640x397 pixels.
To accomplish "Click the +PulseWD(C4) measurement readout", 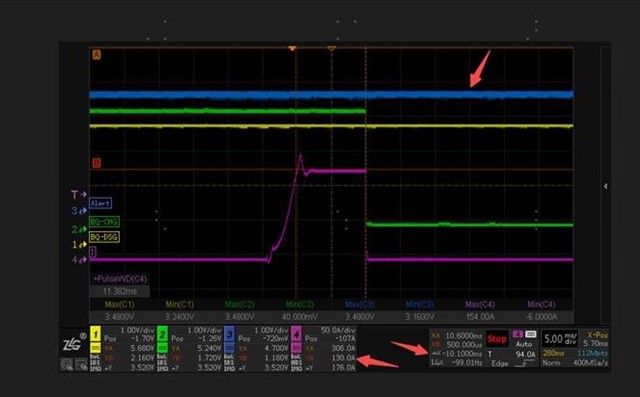I will point(120,279).
